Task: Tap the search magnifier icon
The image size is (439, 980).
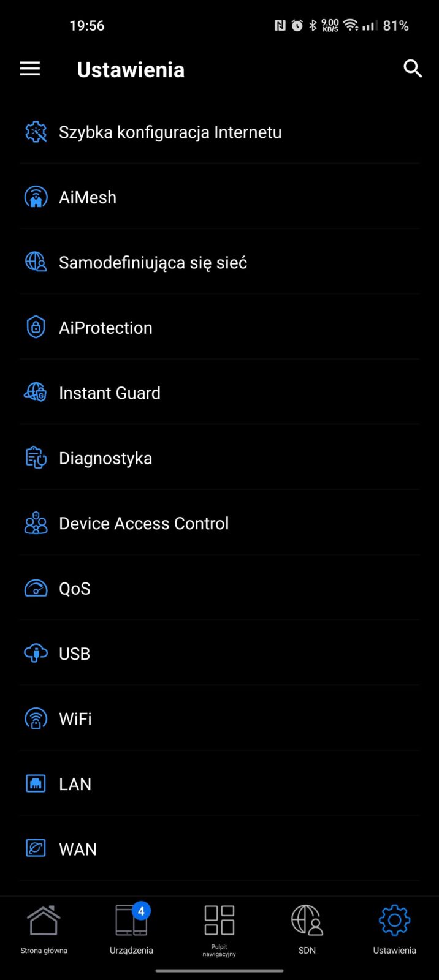Action: coord(413,69)
